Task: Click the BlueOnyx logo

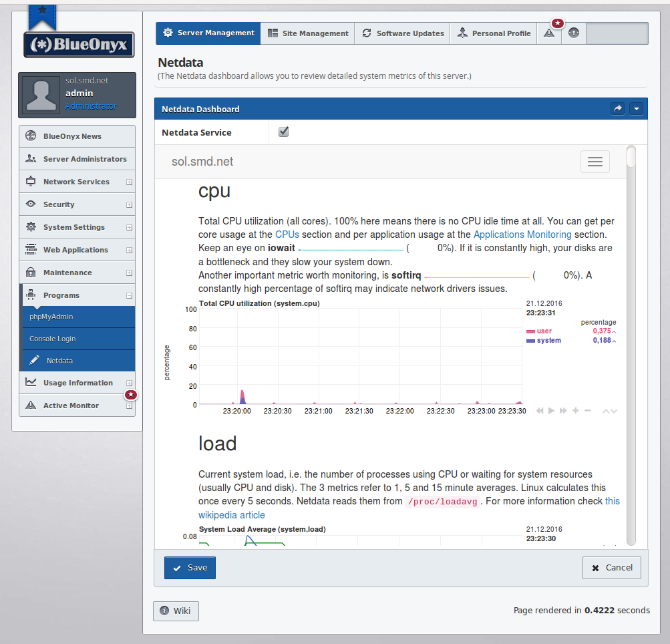Action: (x=79, y=45)
